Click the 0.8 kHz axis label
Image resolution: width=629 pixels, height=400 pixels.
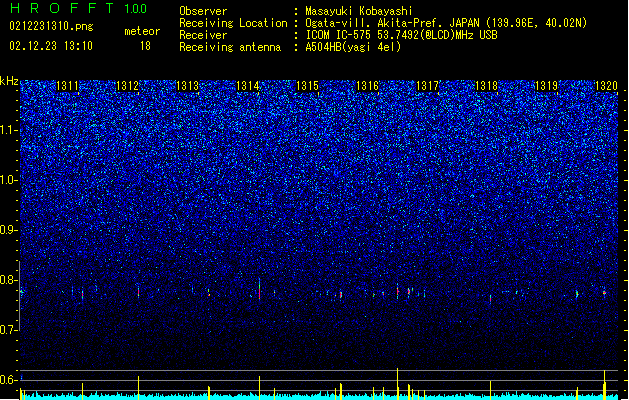tap(8, 280)
